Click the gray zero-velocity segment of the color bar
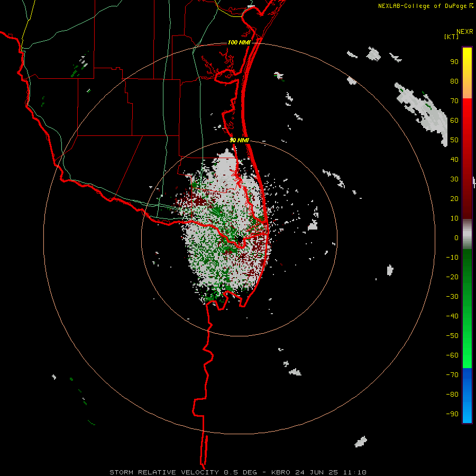Screen dimensions: 476x476 click(467, 234)
